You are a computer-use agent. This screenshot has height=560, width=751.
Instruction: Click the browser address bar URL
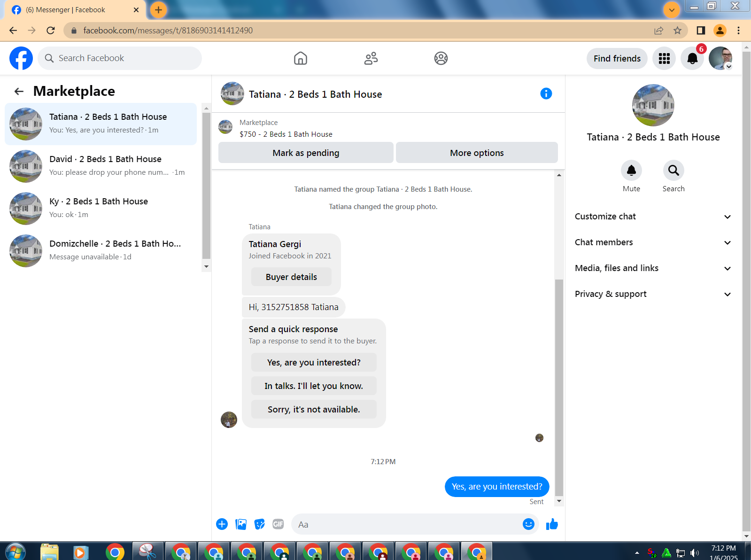168,31
